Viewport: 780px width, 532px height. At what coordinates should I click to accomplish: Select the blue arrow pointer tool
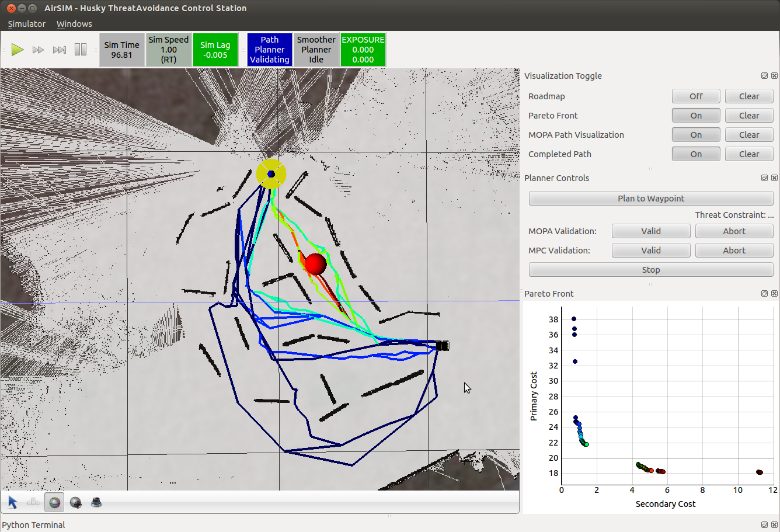pyautogui.click(x=13, y=502)
